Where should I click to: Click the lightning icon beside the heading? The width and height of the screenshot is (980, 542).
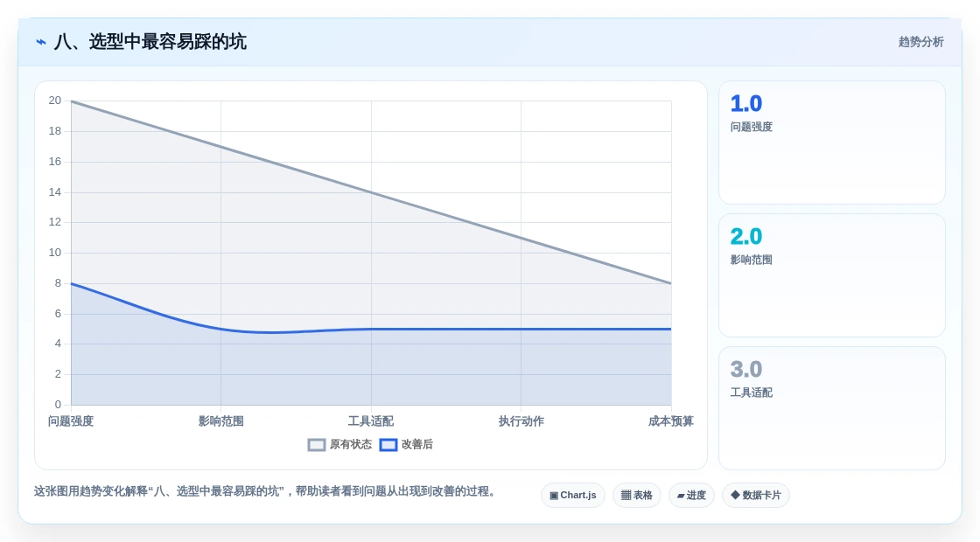tap(41, 42)
